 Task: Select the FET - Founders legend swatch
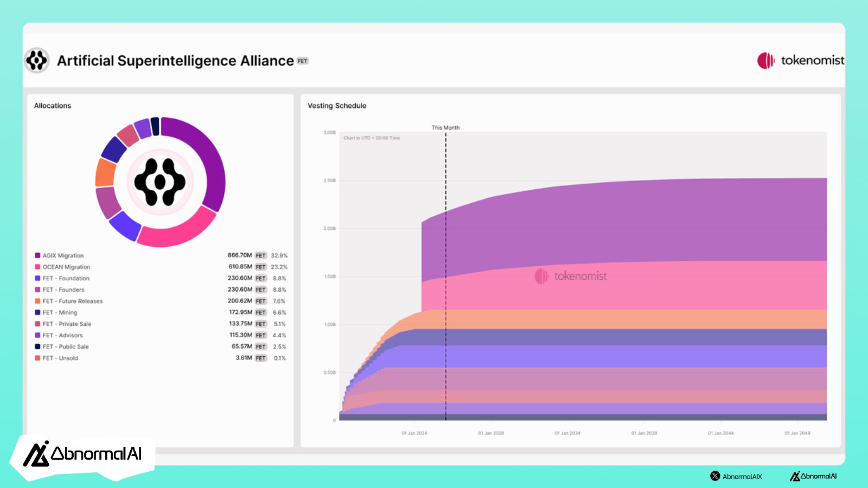click(x=37, y=290)
